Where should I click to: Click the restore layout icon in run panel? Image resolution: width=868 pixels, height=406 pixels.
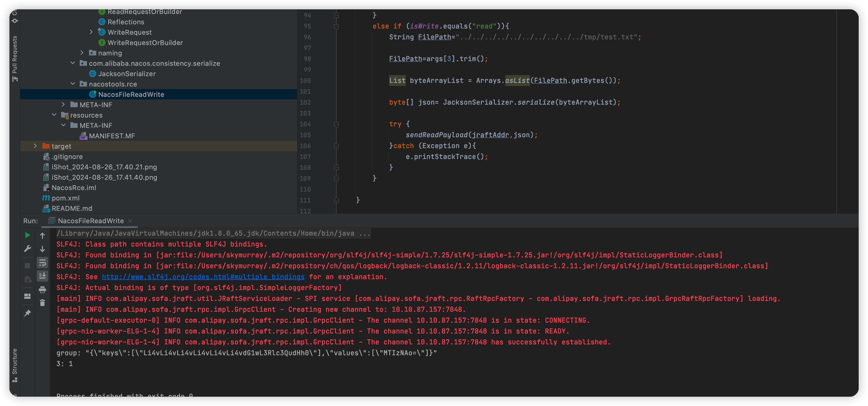[x=28, y=296]
